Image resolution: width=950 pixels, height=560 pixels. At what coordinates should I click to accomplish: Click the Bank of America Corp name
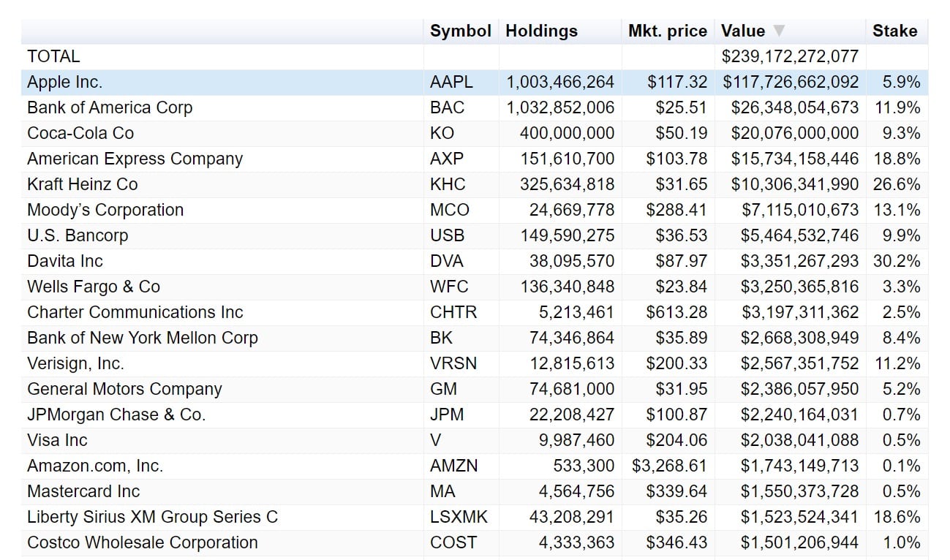pyautogui.click(x=110, y=107)
